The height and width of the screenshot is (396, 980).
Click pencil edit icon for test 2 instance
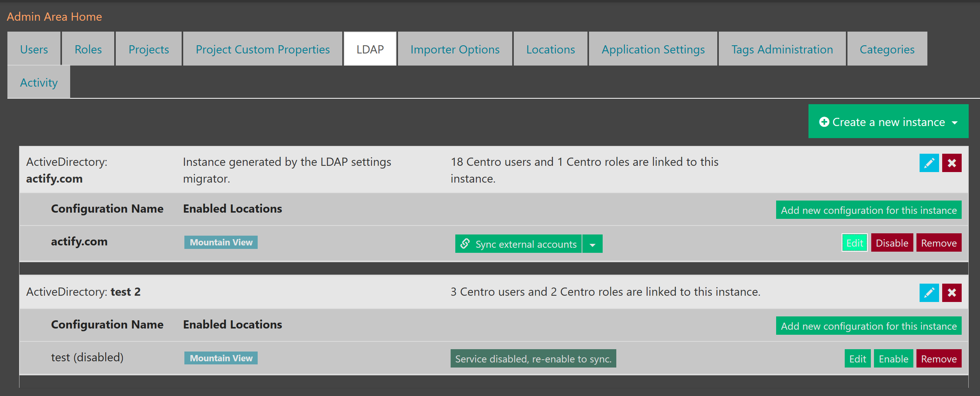(929, 293)
